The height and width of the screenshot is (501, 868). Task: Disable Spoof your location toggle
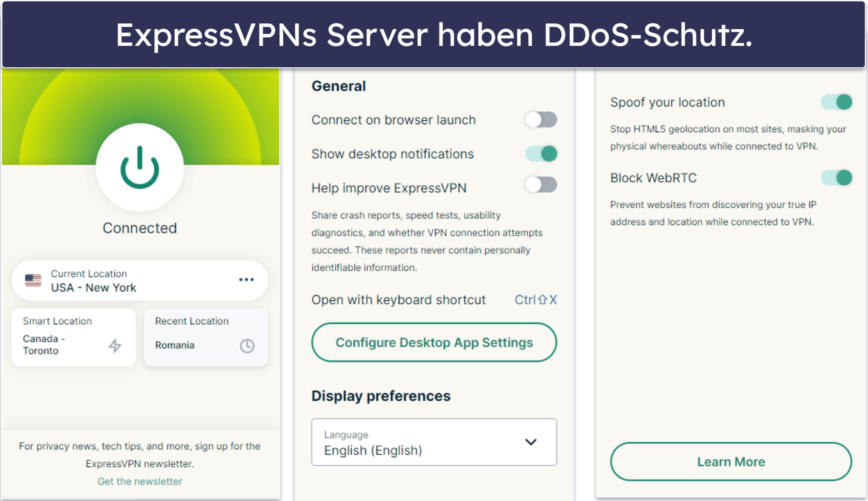coord(836,102)
